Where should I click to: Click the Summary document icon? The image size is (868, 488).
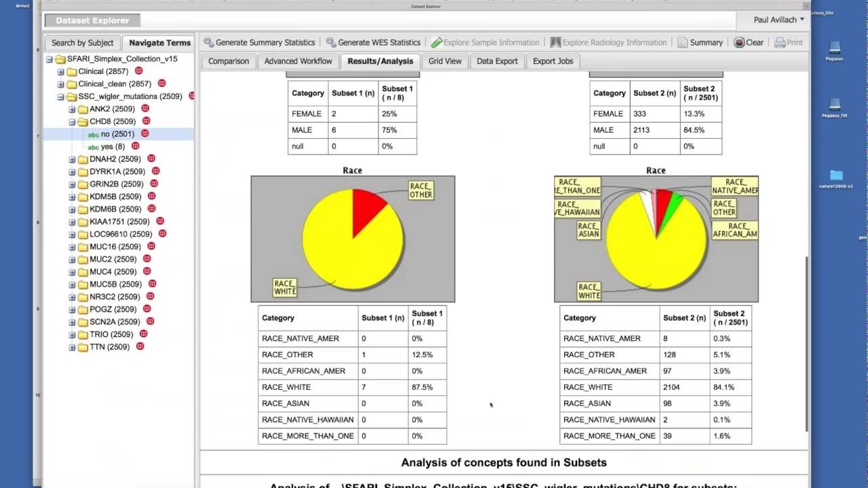click(x=683, y=42)
